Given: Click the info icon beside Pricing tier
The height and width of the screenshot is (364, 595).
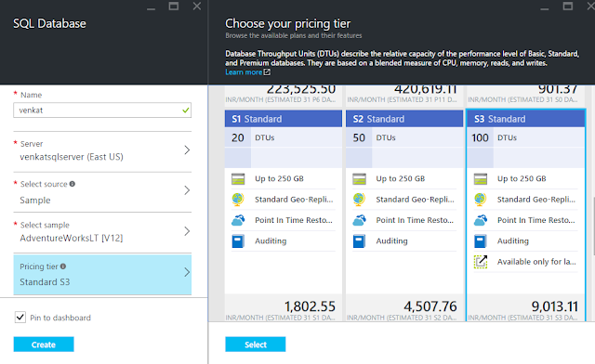Looking at the screenshot, I should [x=63, y=266].
